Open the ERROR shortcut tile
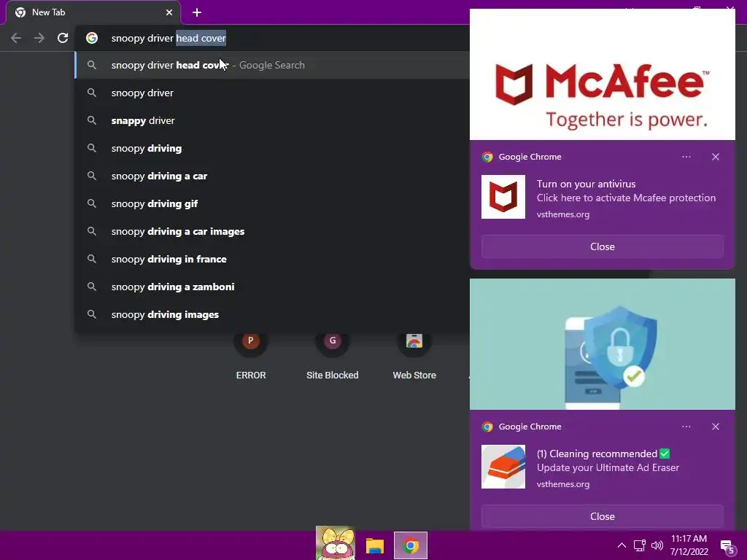 tap(251, 355)
